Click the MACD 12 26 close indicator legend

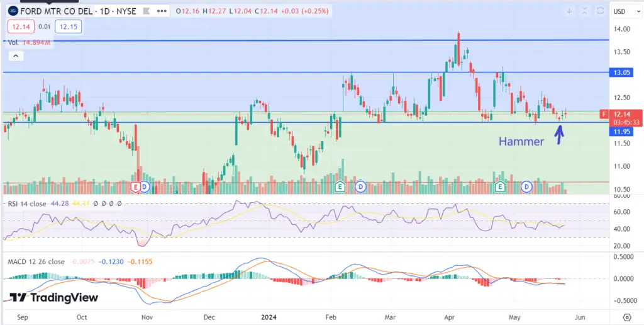tap(36, 261)
